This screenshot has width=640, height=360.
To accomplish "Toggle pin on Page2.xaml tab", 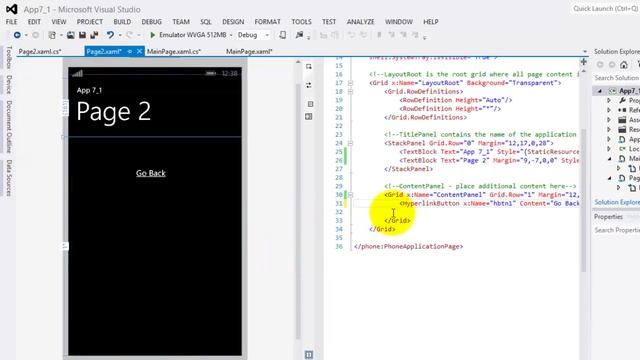I will tap(129, 51).
